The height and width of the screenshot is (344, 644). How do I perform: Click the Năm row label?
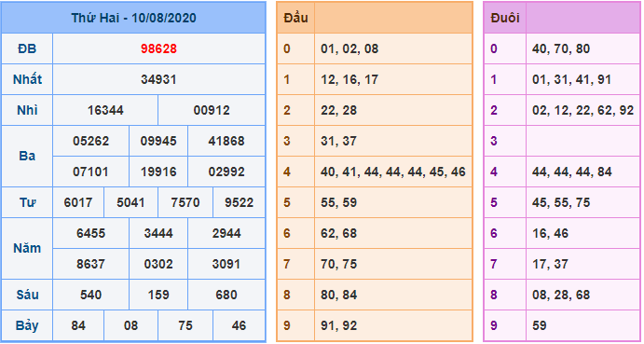(x=27, y=249)
